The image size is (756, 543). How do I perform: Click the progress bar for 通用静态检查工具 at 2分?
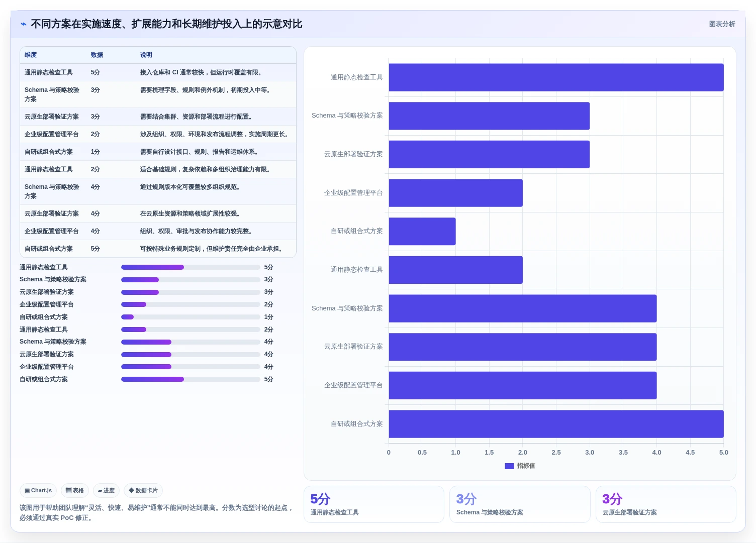tap(191, 330)
